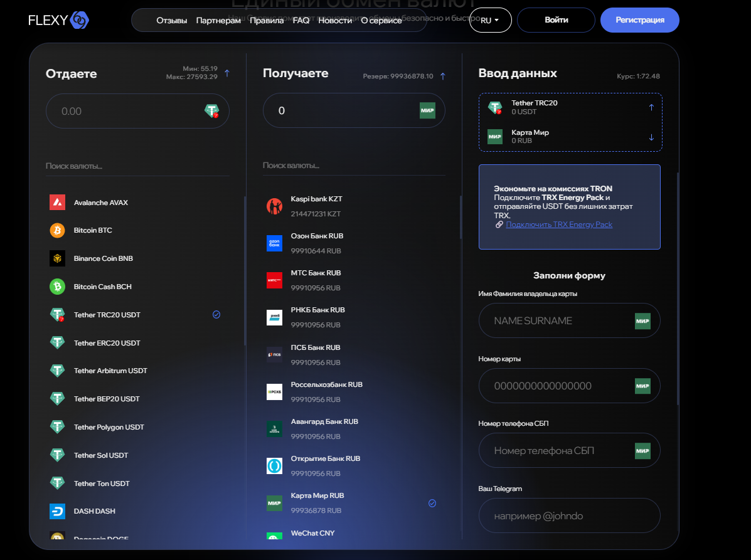Focus the Получаете amount field

click(x=354, y=110)
